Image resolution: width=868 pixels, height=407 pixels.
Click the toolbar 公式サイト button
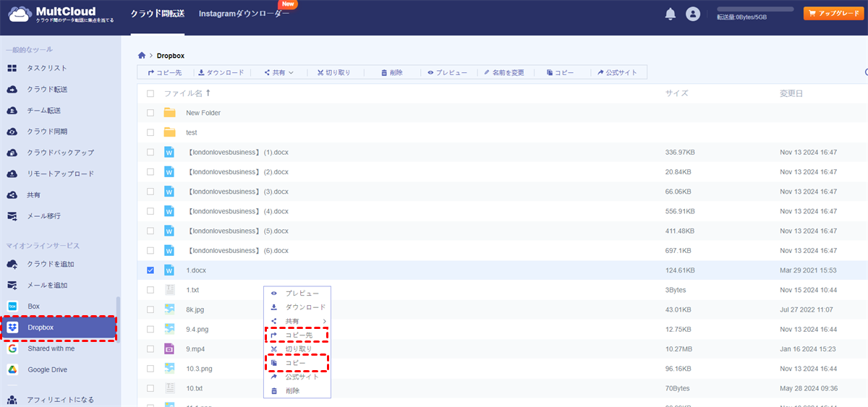(617, 72)
